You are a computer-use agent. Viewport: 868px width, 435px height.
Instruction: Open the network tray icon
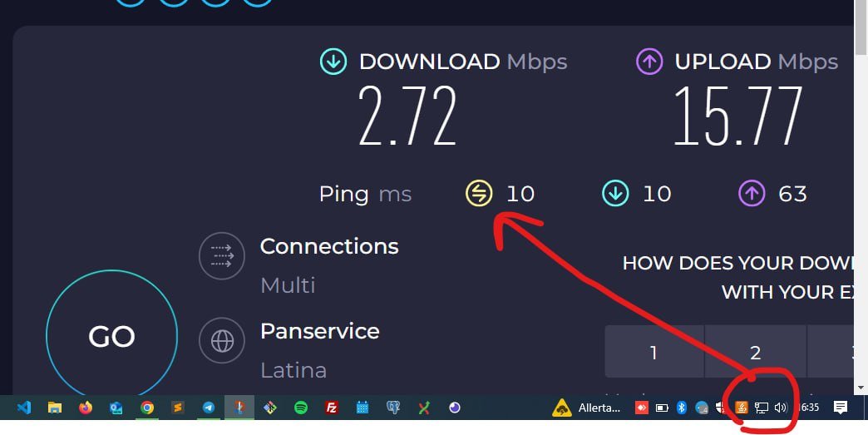tap(761, 408)
